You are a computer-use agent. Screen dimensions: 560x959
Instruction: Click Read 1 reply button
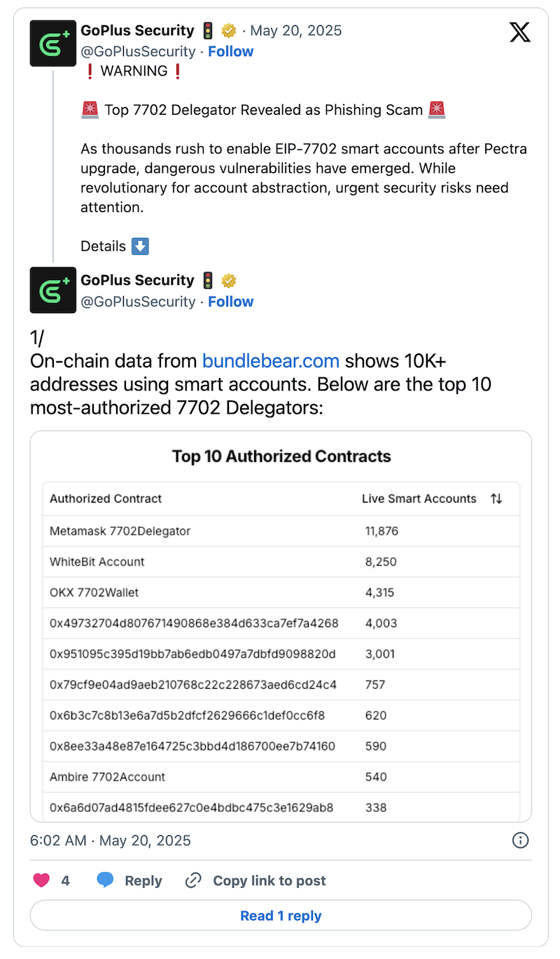[x=281, y=916]
